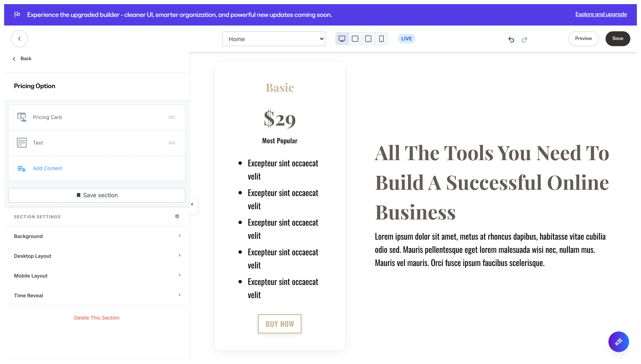Open the Home page dropdown
The height and width of the screenshot is (364, 641).
tap(274, 39)
